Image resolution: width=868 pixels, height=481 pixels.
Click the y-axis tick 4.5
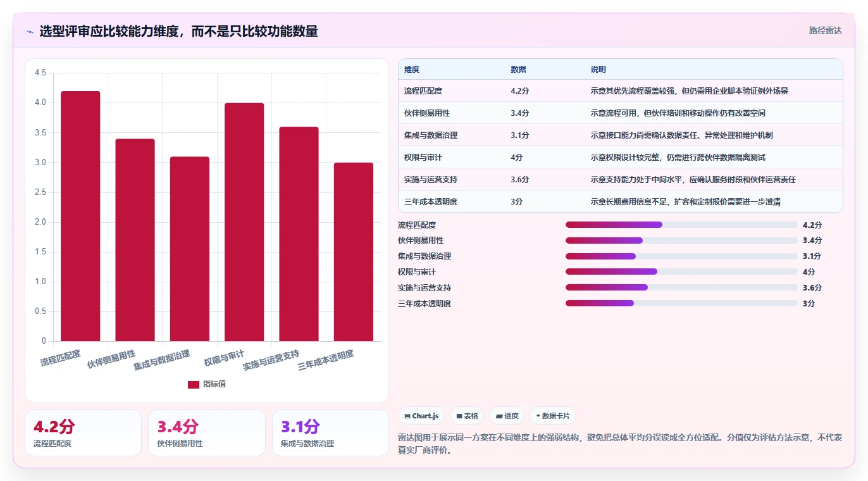[x=40, y=73]
